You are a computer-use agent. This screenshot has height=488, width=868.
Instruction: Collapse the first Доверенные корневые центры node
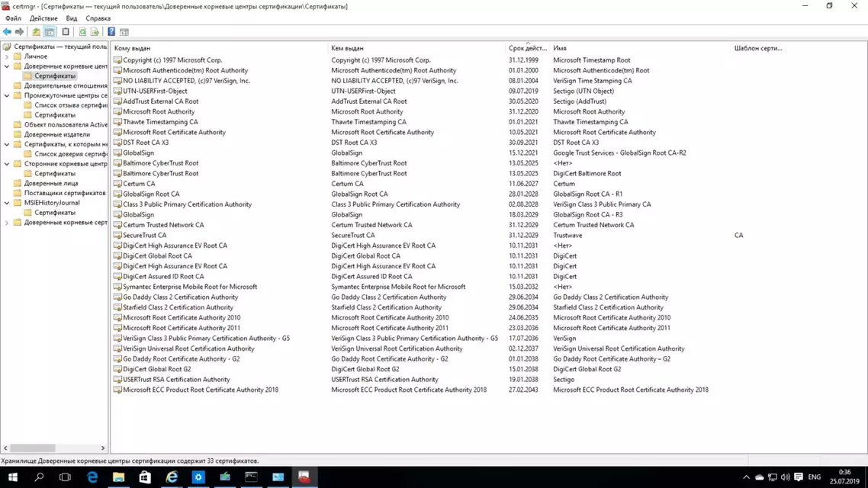tap(7, 66)
